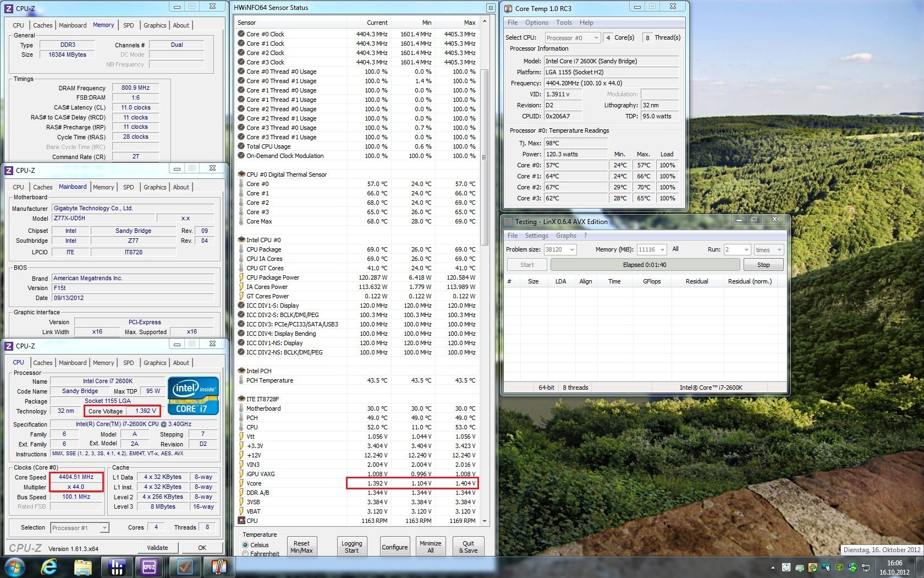Click the Tj. Max '98°C' field in Core Temp
The height and width of the screenshot is (578, 924).
(x=576, y=143)
